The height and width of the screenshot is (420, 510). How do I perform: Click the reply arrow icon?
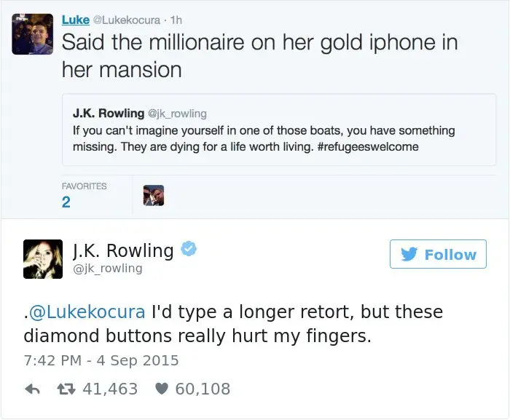[x=31, y=389]
